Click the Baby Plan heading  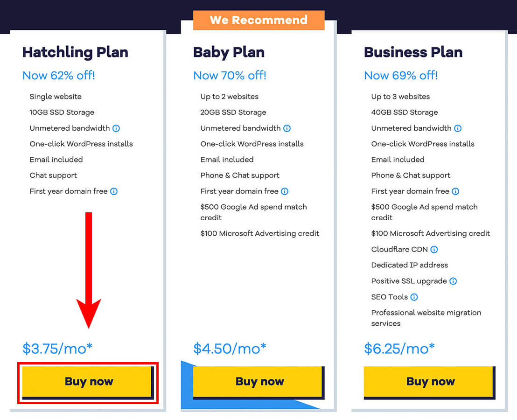coord(229,52)
